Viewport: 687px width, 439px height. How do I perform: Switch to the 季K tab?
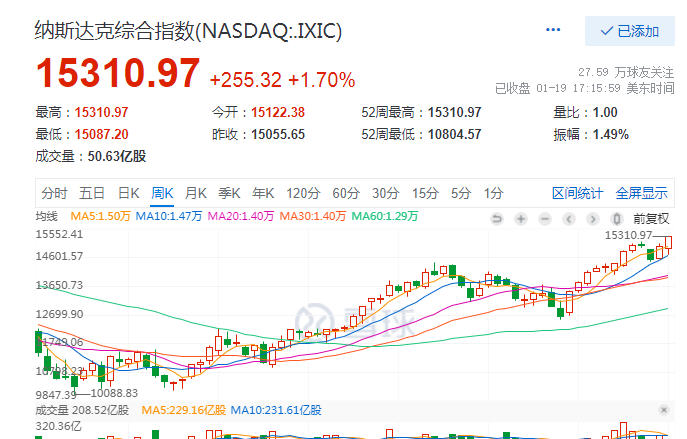[x=229, y=193]
